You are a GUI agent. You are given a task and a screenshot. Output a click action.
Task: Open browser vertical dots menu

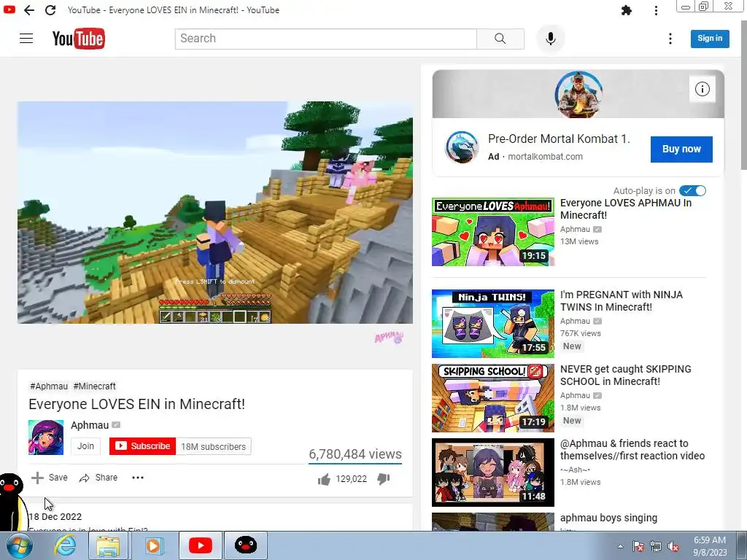pos(656,10)
